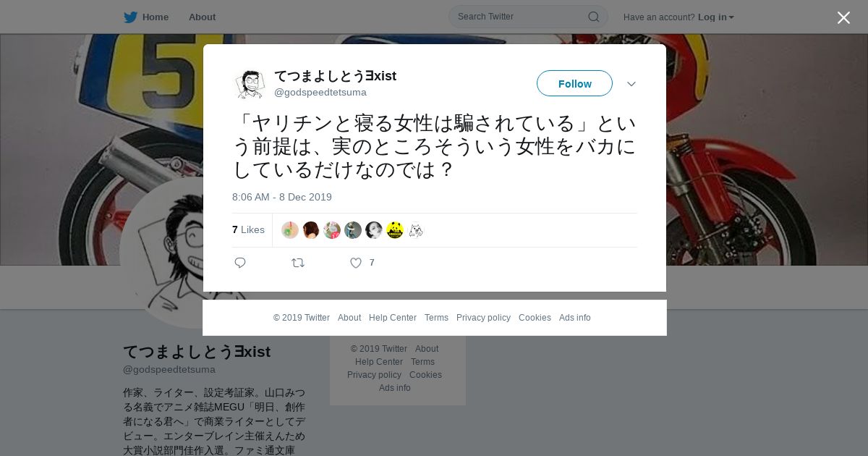Click the search magnifier icon

[593, 17]
